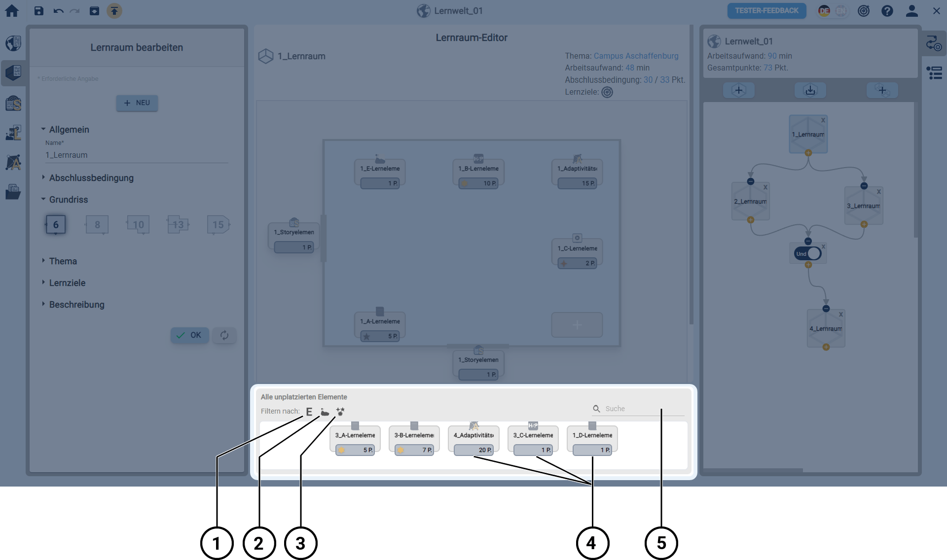
Task: Select the 10-slot floor plan
Action: [138, 224]
